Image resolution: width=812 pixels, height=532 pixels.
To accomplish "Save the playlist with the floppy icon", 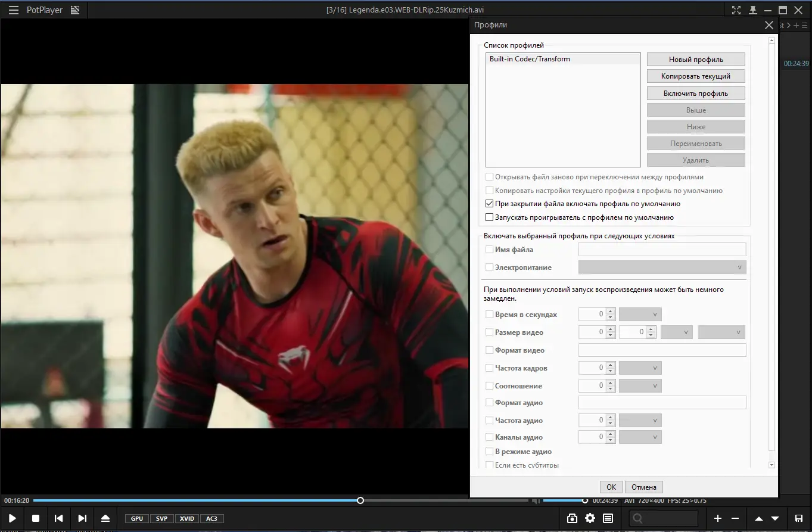I will tap(799, 518).
